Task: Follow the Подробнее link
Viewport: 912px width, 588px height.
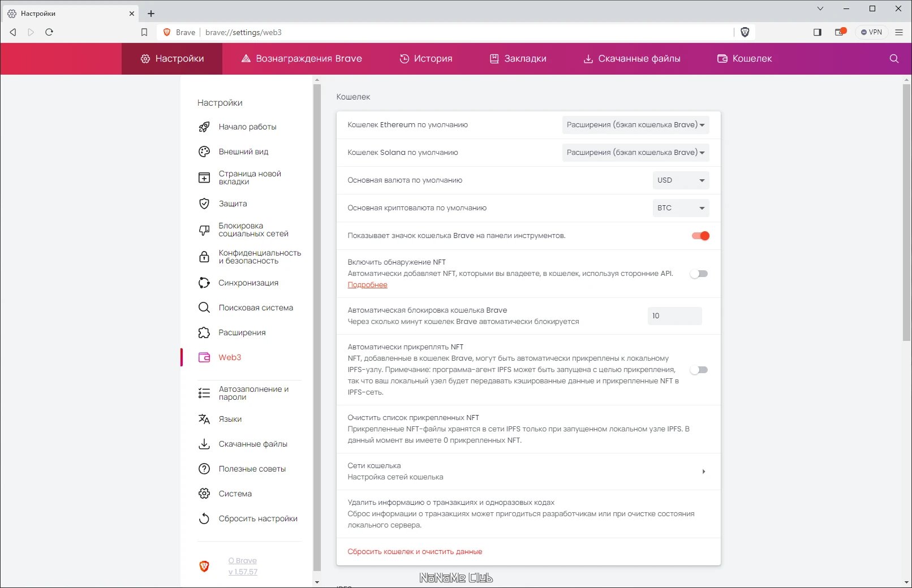Action: (x=367, y=285)
